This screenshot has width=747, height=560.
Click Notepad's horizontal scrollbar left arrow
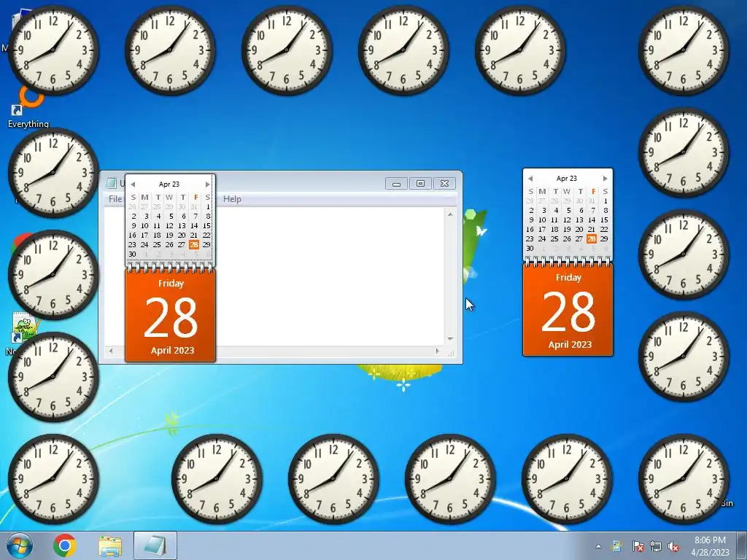point(111,351)
